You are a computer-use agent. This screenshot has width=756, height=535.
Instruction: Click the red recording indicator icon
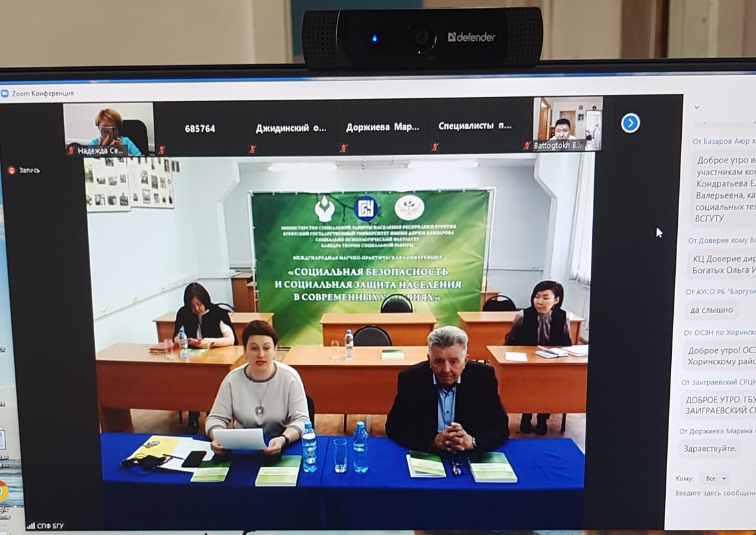coord(11,171)
